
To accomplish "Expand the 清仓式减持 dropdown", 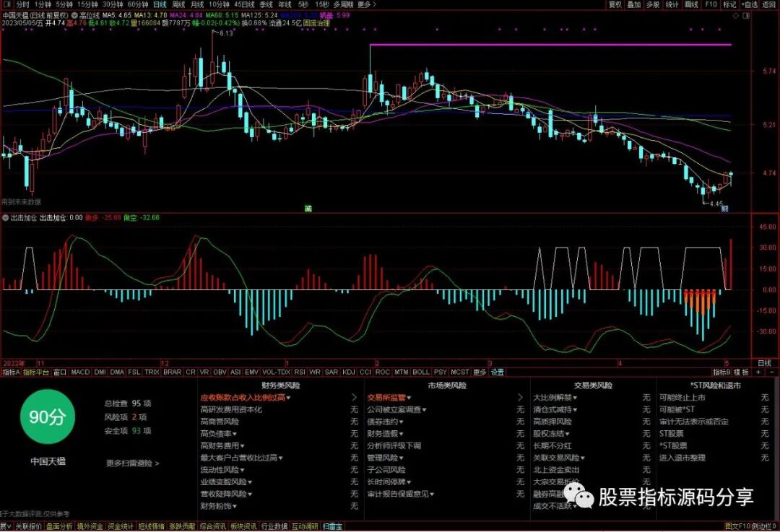I will click(x=575, y=410).
